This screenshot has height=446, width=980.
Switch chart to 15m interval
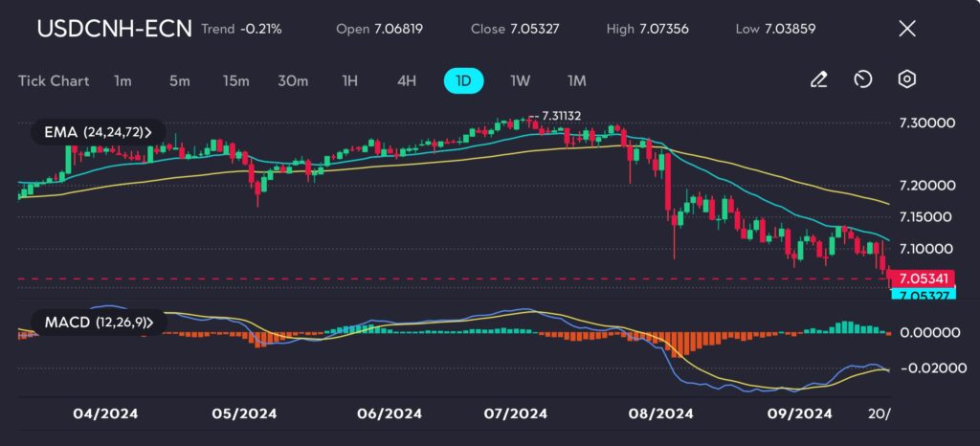point(235,80)
